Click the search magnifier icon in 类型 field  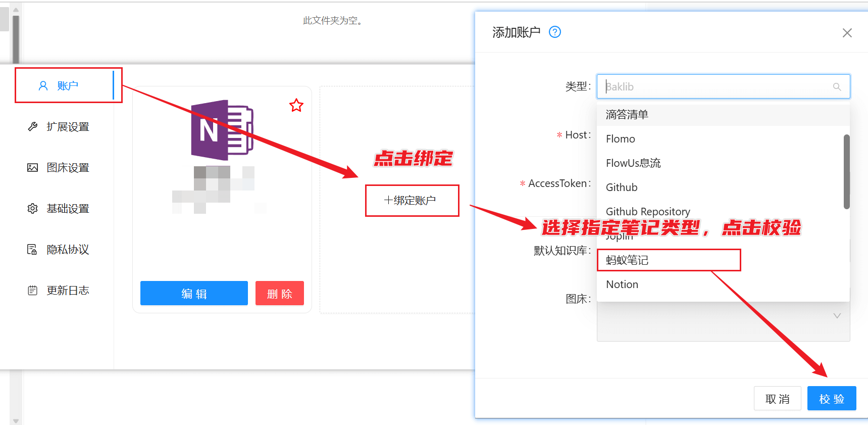click(837, 87)
